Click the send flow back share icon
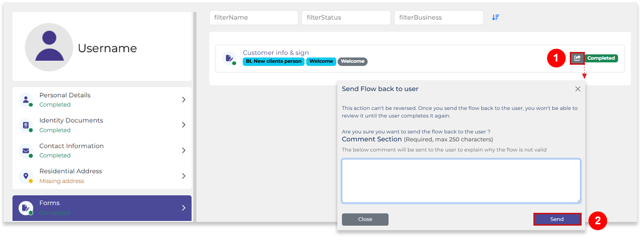Viewport: 644px width, 242px height. [x=577, y=58]
